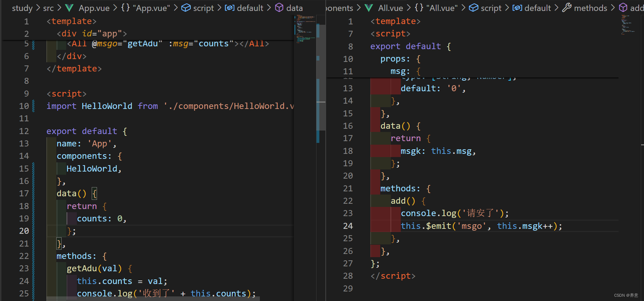
Task: Click the wrench icon beside methods breadcrumb
Action: [567, 8]
